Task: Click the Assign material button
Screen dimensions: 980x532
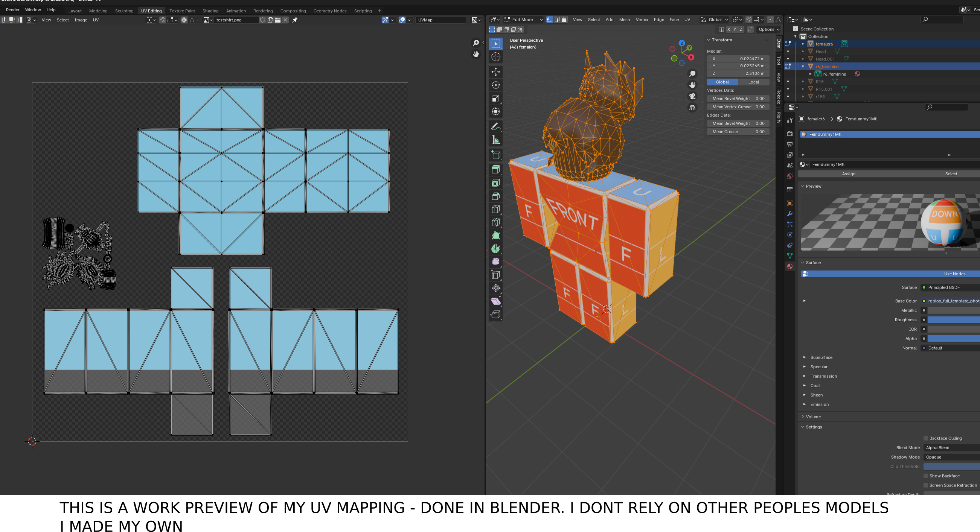Action: tap(848, 174)
